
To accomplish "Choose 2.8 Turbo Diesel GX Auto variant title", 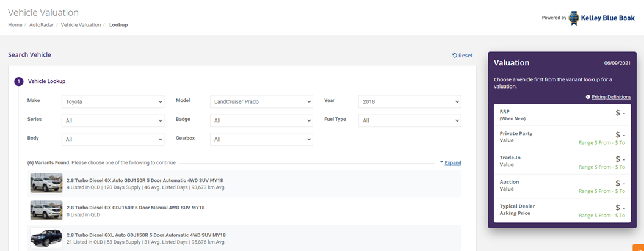I will tap(145, 180).
